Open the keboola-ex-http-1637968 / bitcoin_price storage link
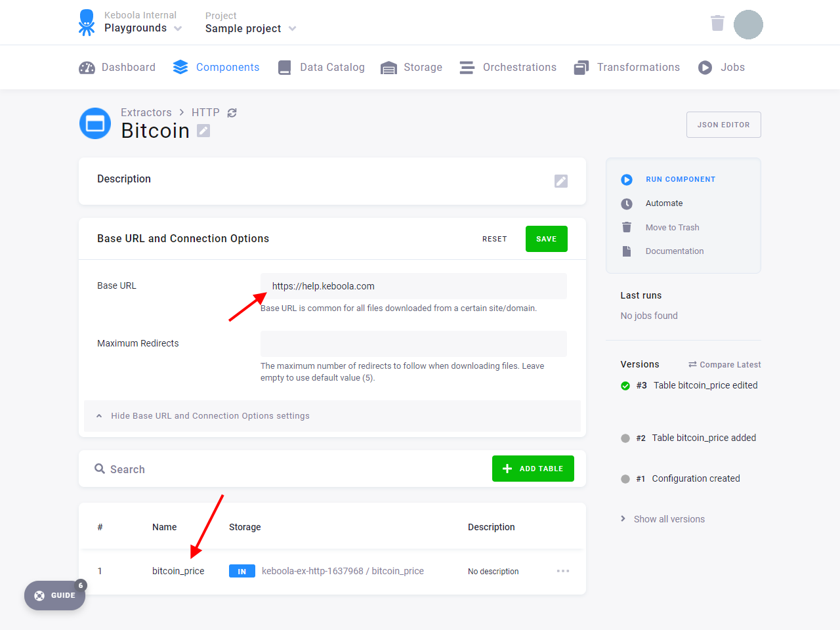The width and height of the screenshot is (840, 630). (x=343, y=571)
